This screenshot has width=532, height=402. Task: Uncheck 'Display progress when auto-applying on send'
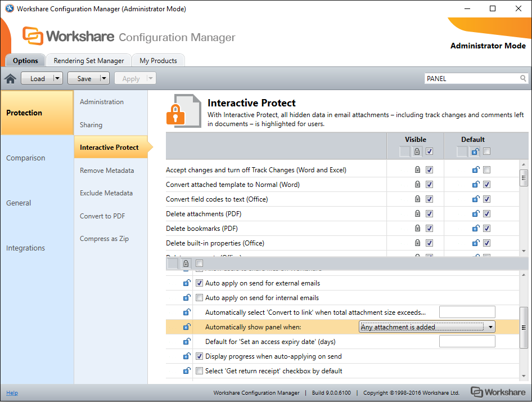(x=199, y=356)
